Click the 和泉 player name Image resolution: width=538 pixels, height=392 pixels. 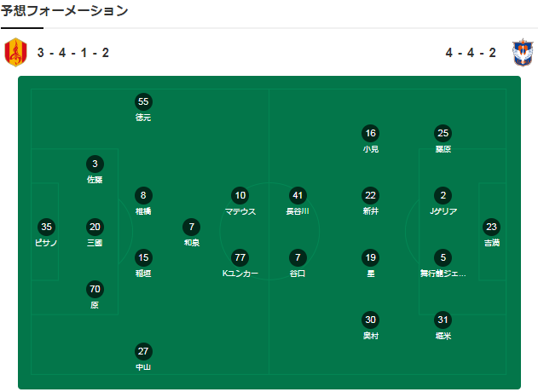tap(192, 243)
